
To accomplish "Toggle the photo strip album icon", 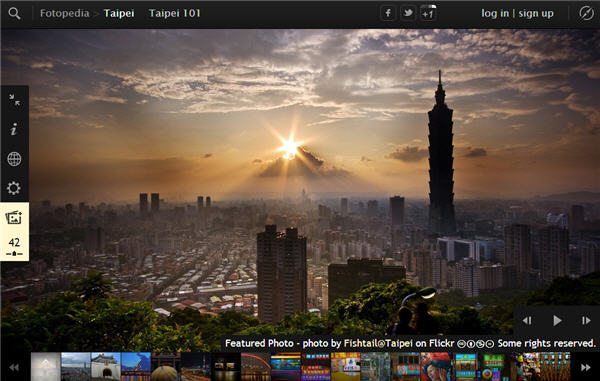I will coord(14,218).
